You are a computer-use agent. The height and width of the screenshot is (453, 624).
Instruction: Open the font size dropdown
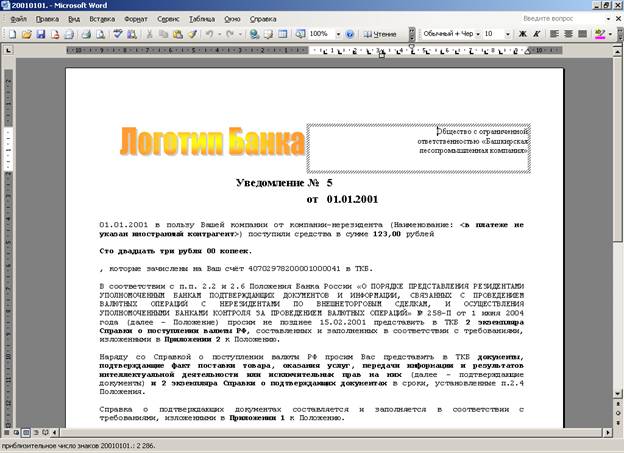(510, 34)
